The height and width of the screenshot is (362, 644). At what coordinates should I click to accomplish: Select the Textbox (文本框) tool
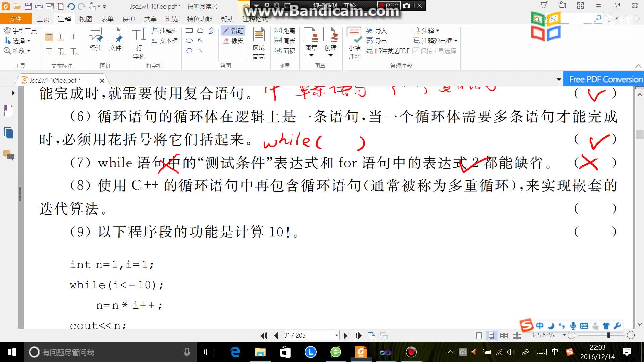pos(164,41)
